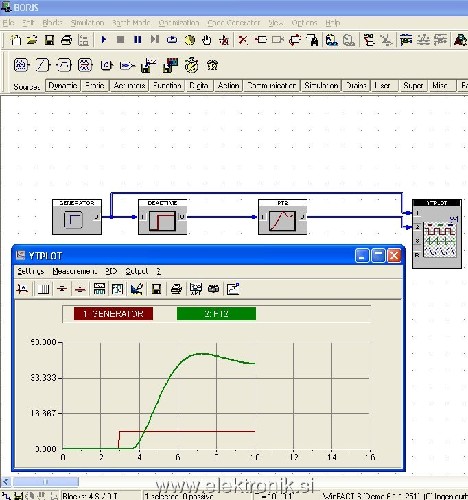
Task: Click the Save floppy disk icon in main toolbar
Action: pyautogui.click(x=49, y=40)
